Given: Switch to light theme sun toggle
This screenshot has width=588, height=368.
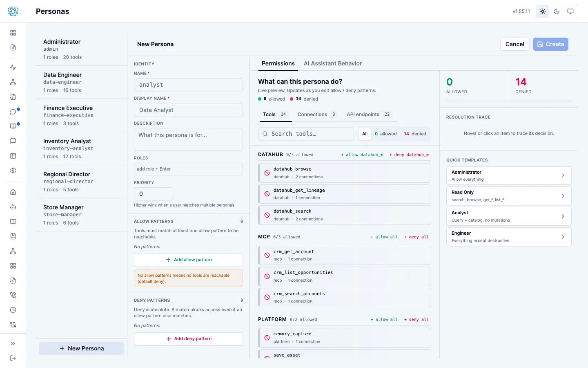Looking at the screenshot, I should [543, 11].
